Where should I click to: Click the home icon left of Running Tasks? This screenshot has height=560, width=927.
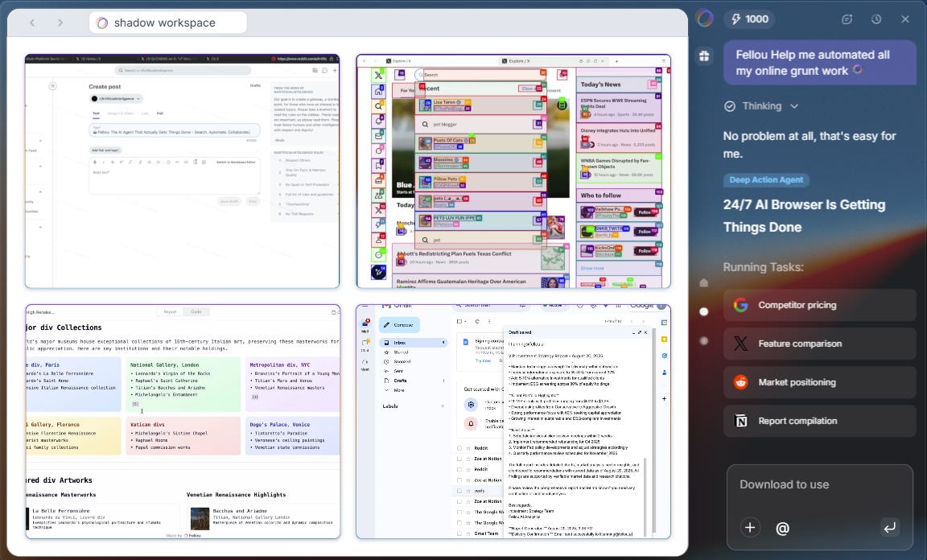[x=703, y=282]
